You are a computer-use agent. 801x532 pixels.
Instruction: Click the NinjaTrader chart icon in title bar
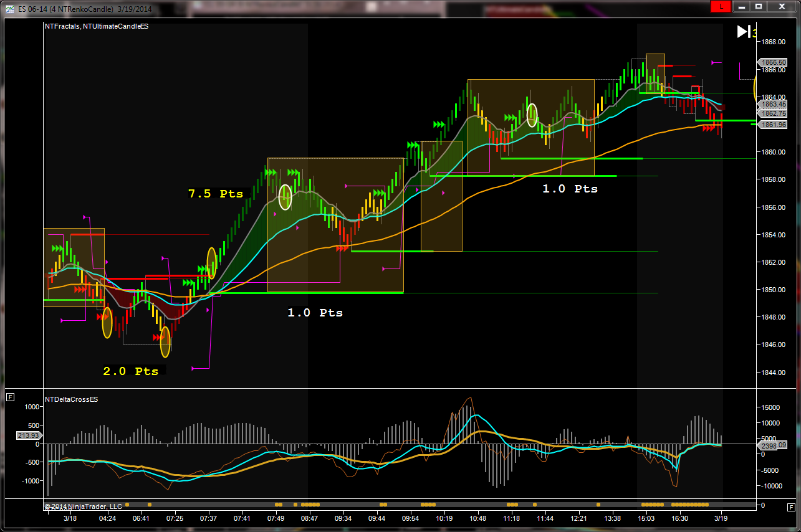(x=11, y=6)
